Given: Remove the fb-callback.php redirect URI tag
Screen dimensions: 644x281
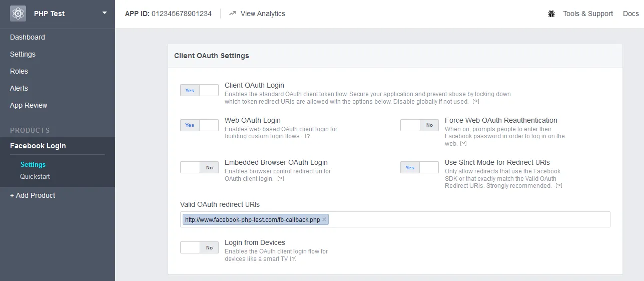Looking at the screenshot, I should pos(324,219).
